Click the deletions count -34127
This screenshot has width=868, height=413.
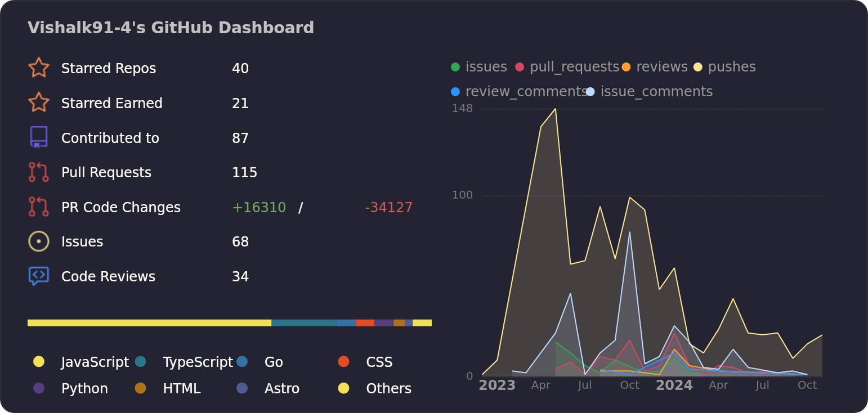point(389,208)
